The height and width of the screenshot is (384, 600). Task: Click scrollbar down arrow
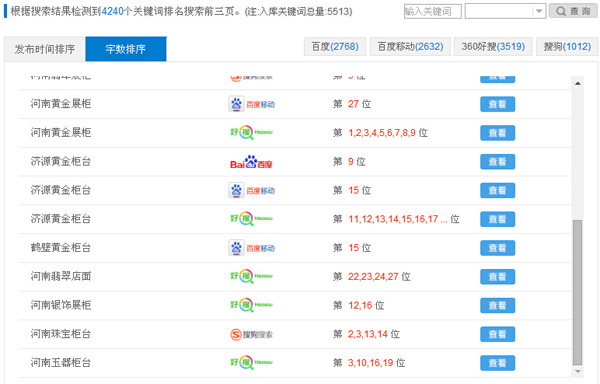pyautogui.click(x=577, y=371)
